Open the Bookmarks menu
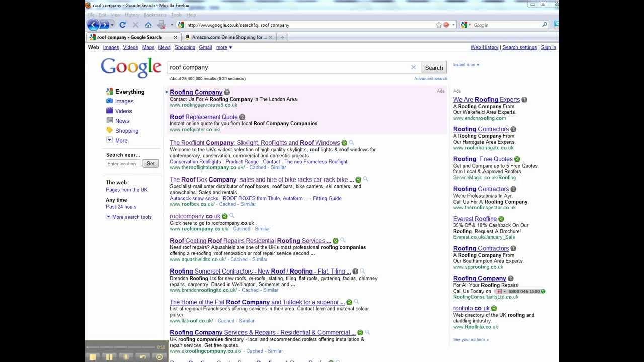The image size is (644, 362). pyautogui.click(x=155, y=15)
